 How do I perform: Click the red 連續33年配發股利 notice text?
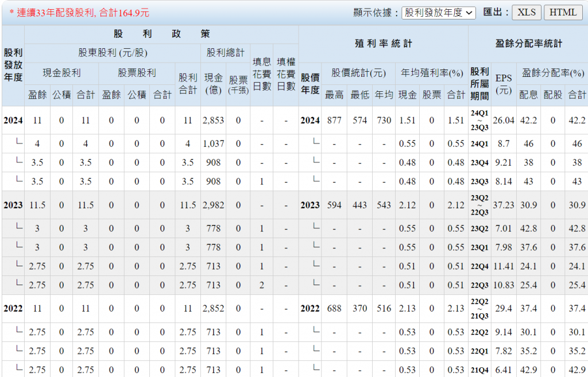point(79,12)
